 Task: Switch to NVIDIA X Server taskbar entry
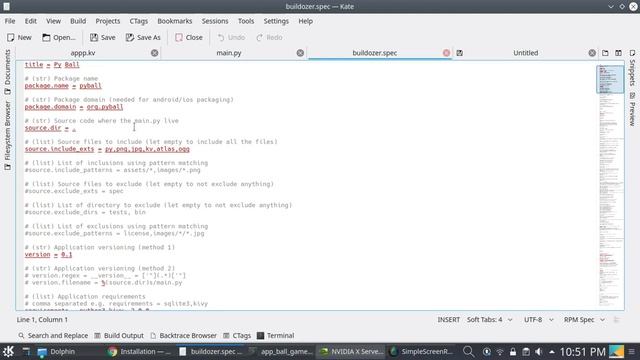coord(351,351)
